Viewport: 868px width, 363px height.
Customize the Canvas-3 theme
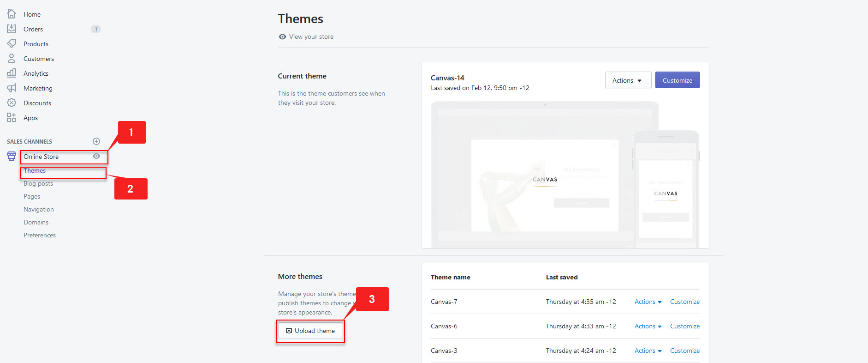pyautogui.click(x=685, y=351)
